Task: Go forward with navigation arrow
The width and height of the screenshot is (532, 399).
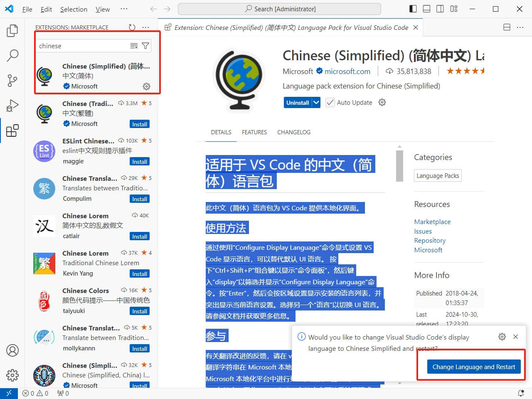Action: (167, 9)
